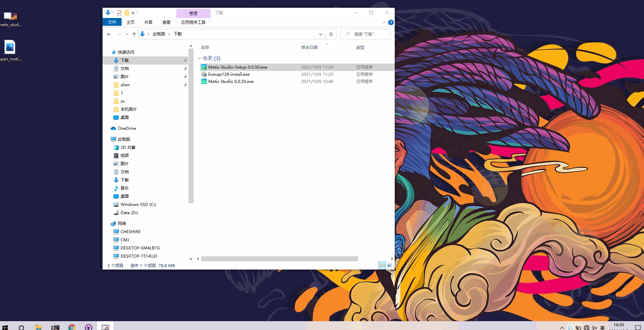Image resolution: width=644 pixels, height=330 pixels.
Task: Switch to the 主页 ribbon tab
Action: [x=130, y=22]
